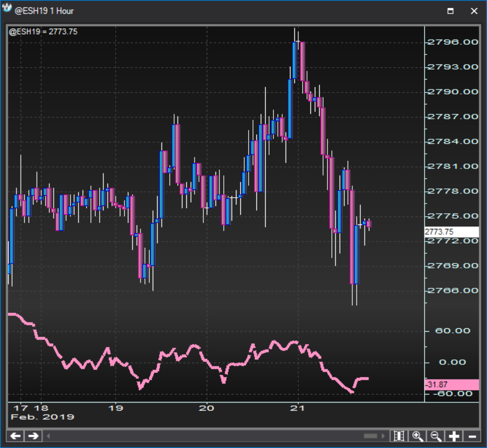Click the 2766.00 price axis label

click(453, 290)
